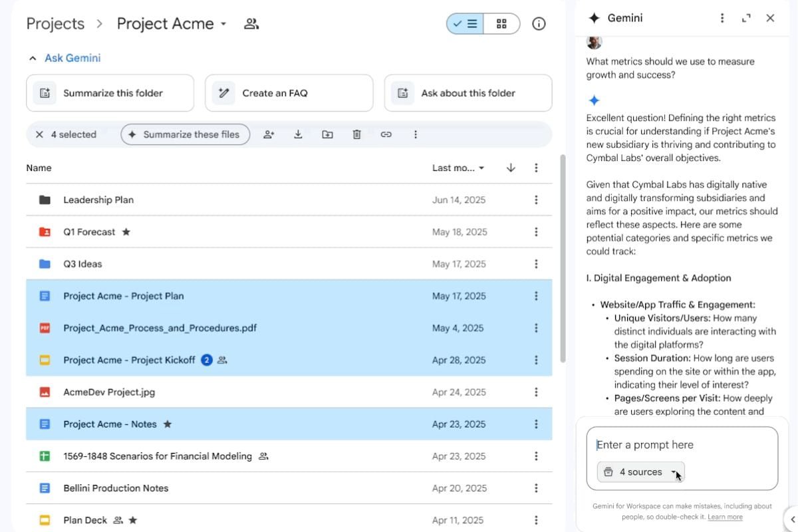The image size is (798, 532).
Task: Open Gemini panel more options menu
Action: (x=722, y=18)
